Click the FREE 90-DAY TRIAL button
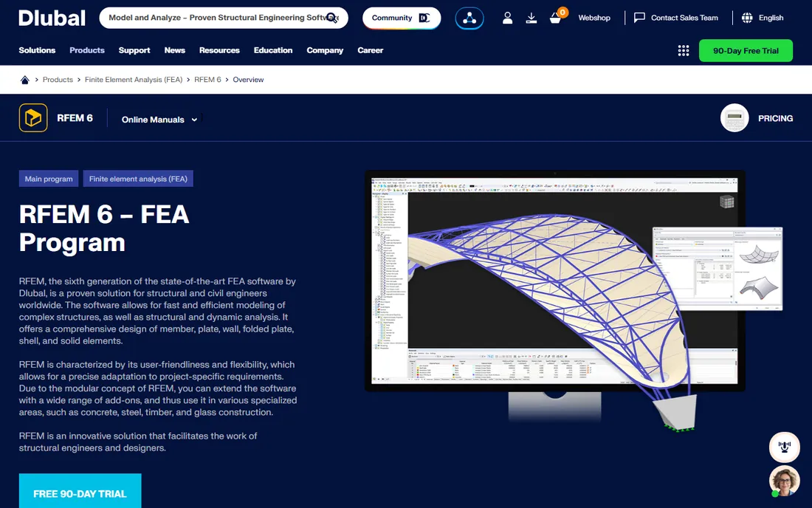This screenshot has width=812, height=508. (x=80, y=492)
